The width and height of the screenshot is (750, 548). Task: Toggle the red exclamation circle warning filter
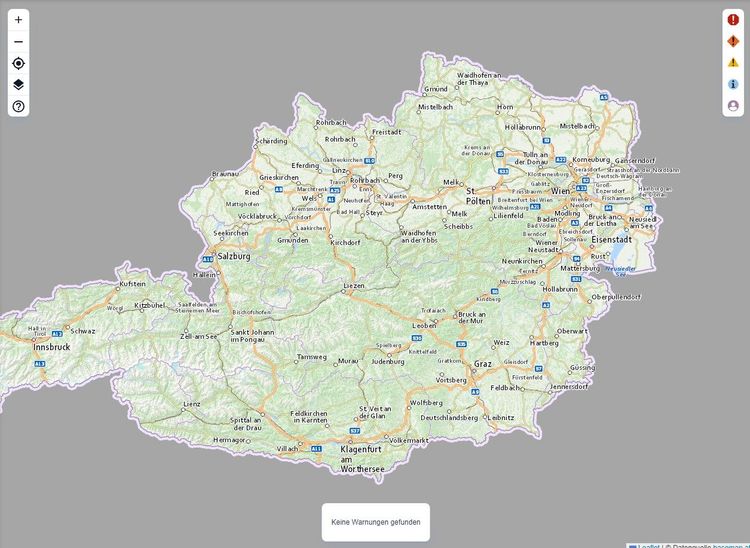click(733, 19)
